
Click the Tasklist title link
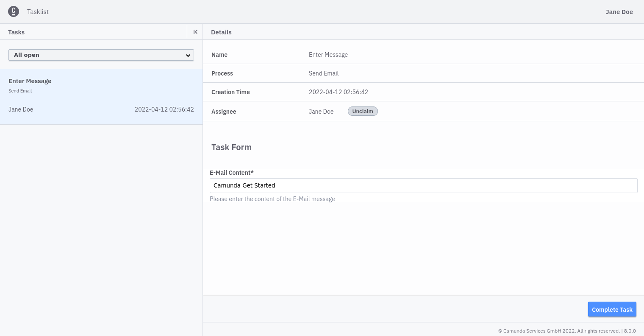[38, 12]
